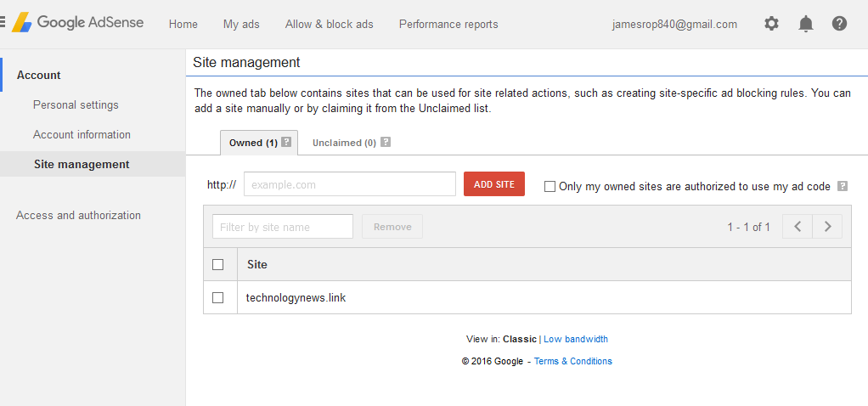Click the site URL input field
The width and height of the screenshot is (868, 406).
tap(349, 184)
